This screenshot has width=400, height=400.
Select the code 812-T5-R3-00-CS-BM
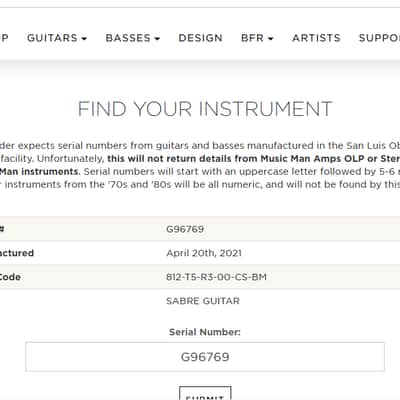pyautogui.click(x=216, y=277)
